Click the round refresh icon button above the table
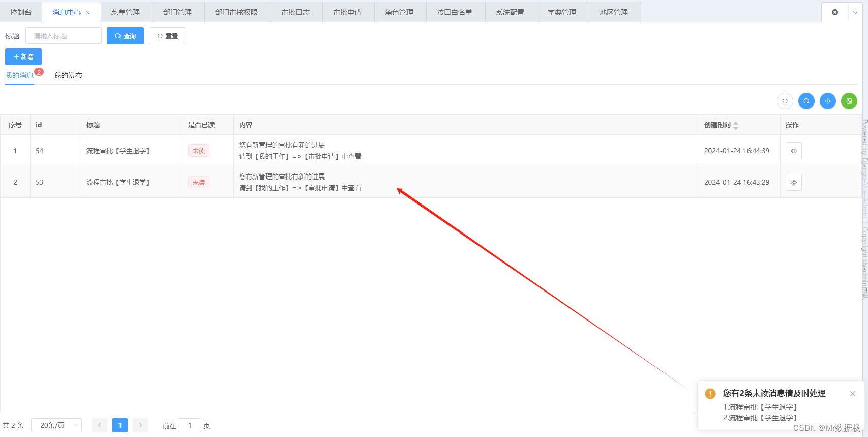The width and height of the screenshot is (868, 437). pos(785,101)
